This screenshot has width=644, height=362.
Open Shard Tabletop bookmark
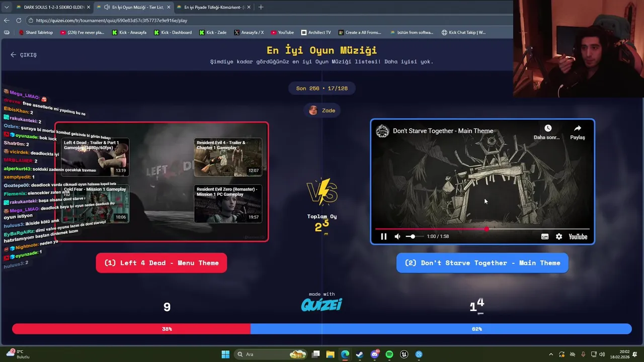pyautogui.click(x=35, y=32)
